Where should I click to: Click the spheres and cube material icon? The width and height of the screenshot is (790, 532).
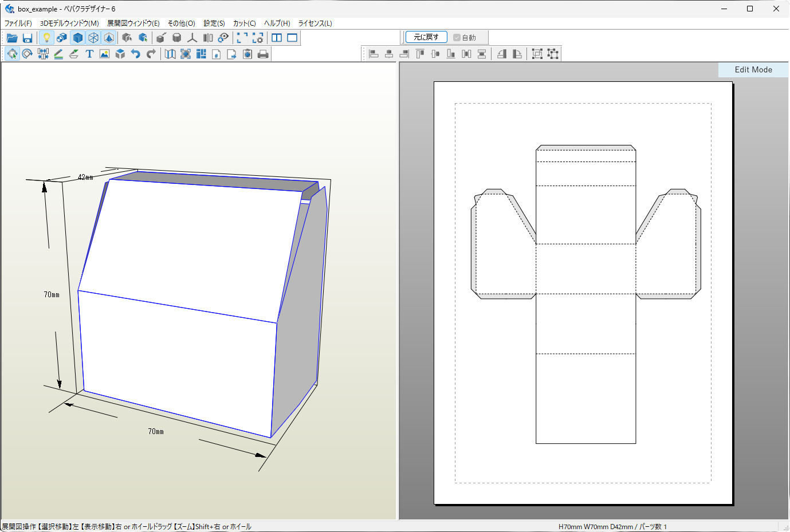click(62, 38)
